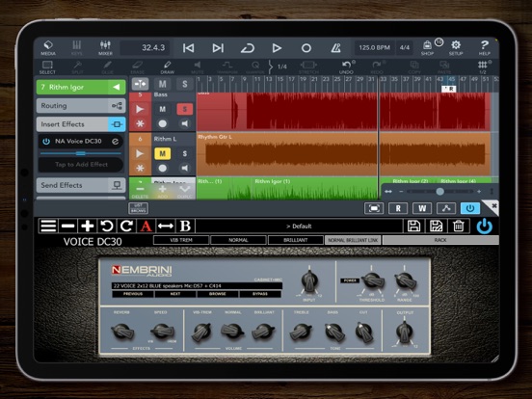Open the Shop
Viewport: 532px width, 399px height.
[x=428, y=48]
